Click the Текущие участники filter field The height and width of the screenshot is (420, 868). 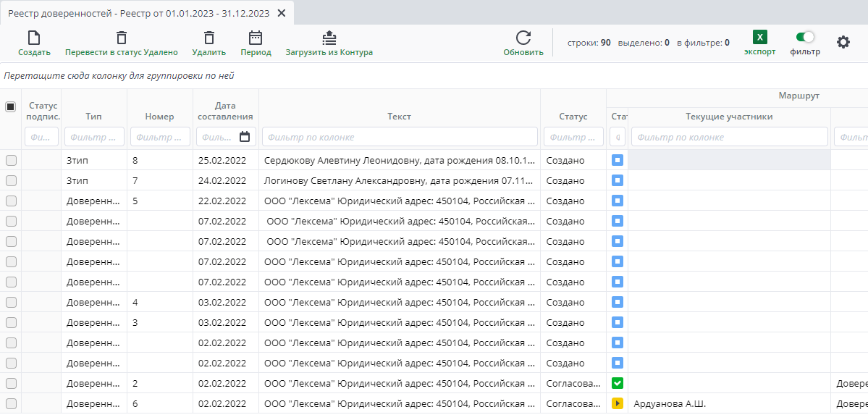click(x=730, y=136)
